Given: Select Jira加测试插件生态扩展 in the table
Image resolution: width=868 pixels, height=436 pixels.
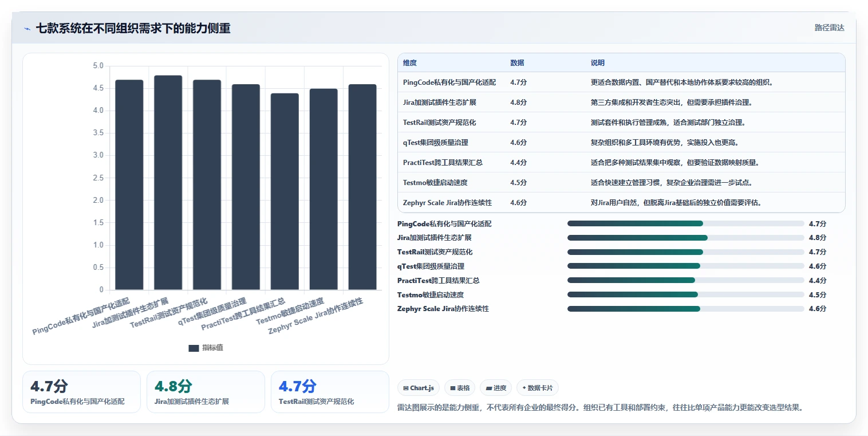Looking at the screenshot, I should point(440,103).
